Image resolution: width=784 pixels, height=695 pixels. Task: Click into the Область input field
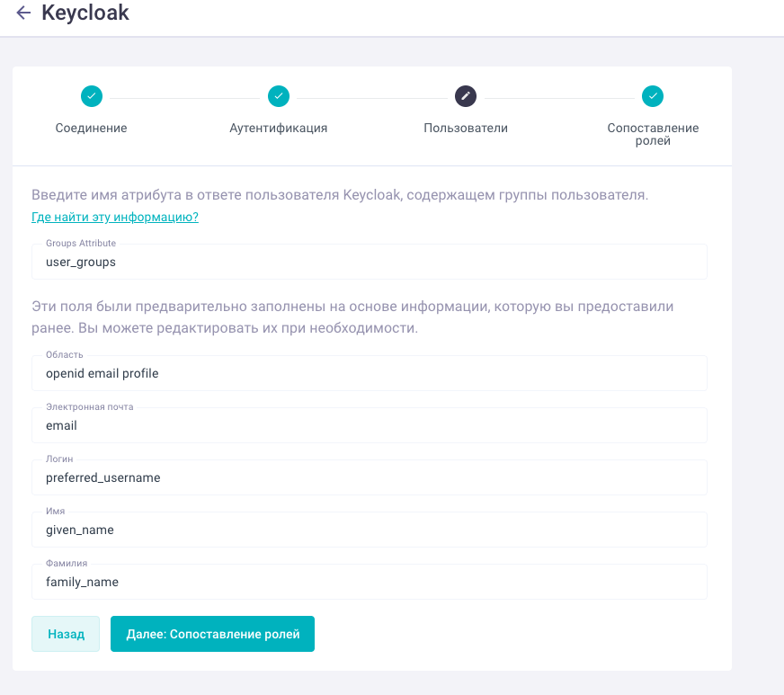(369, 373)
